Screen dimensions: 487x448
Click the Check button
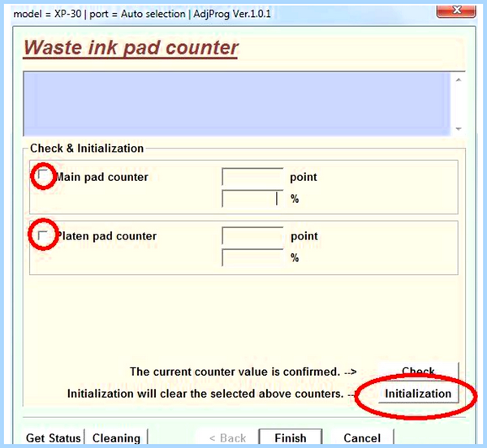coord(418,370)
